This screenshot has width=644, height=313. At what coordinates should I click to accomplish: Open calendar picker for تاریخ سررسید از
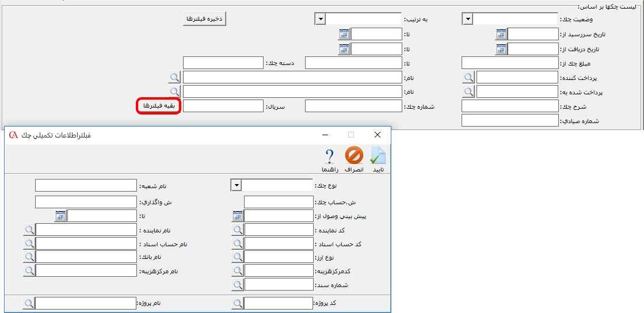(x=501, y=35)
